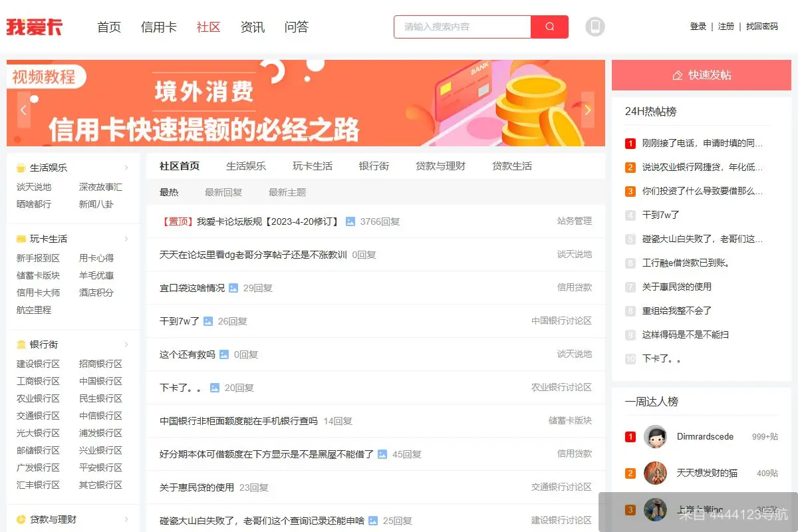Click the 境外消费 banner image

coord(306,103)
